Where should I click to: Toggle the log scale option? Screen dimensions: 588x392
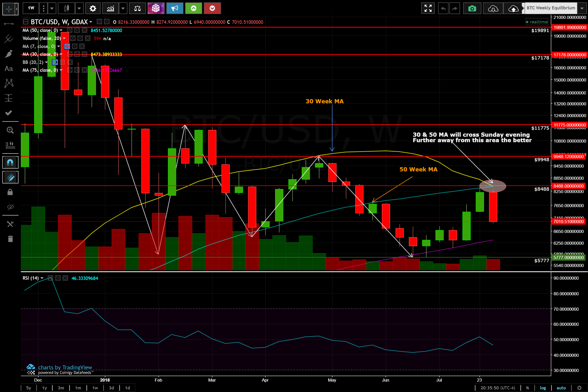pyautogui.click(x=543, y=388)
